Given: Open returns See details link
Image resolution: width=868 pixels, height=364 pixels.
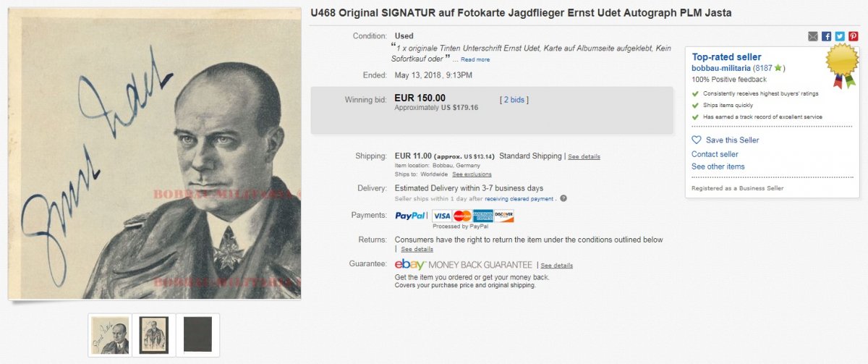Looking at the screenshot, I should point(417,249).
